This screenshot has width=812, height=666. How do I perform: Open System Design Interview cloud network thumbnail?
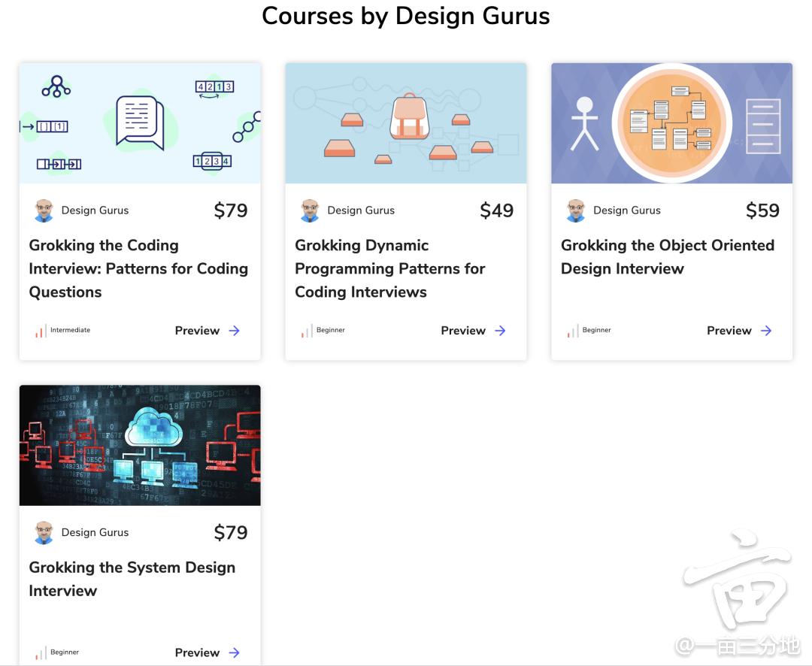pos(140,446)
